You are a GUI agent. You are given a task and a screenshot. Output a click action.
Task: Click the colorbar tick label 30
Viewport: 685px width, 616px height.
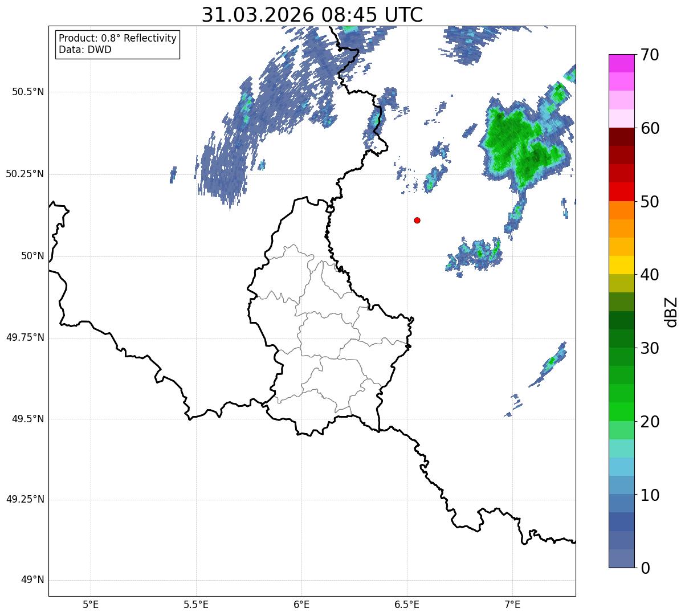pos(649,348)
